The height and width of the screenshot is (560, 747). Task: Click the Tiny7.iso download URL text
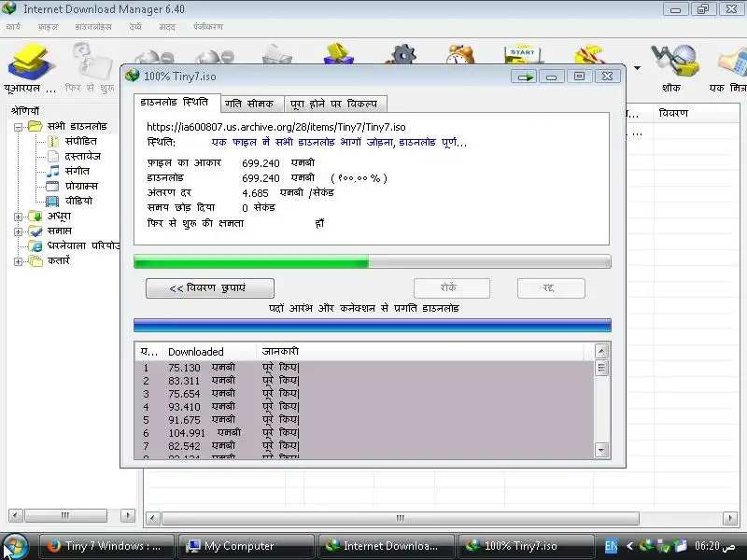276,127
